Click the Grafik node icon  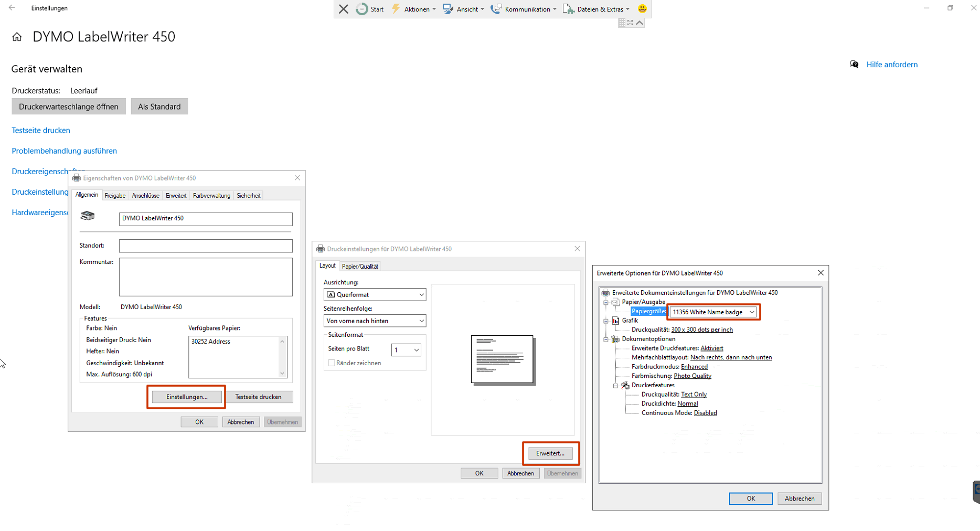[x=615, y=321]
